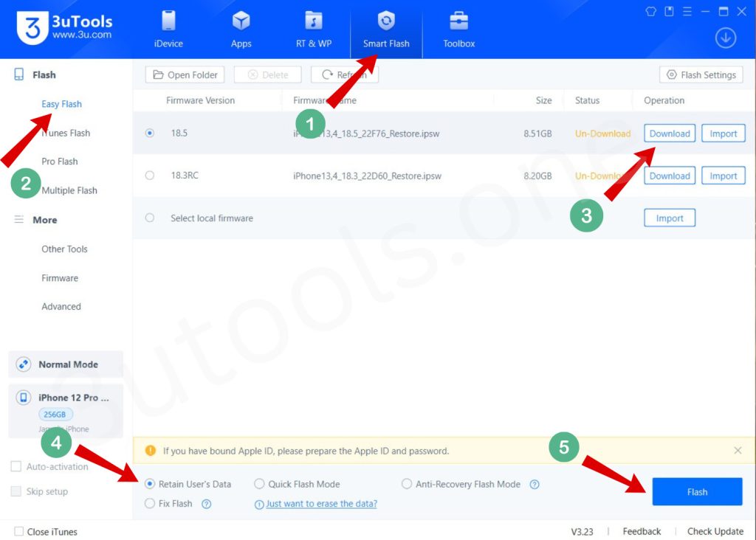
Task: Select Fix Flash option
Action: (150, 503)
